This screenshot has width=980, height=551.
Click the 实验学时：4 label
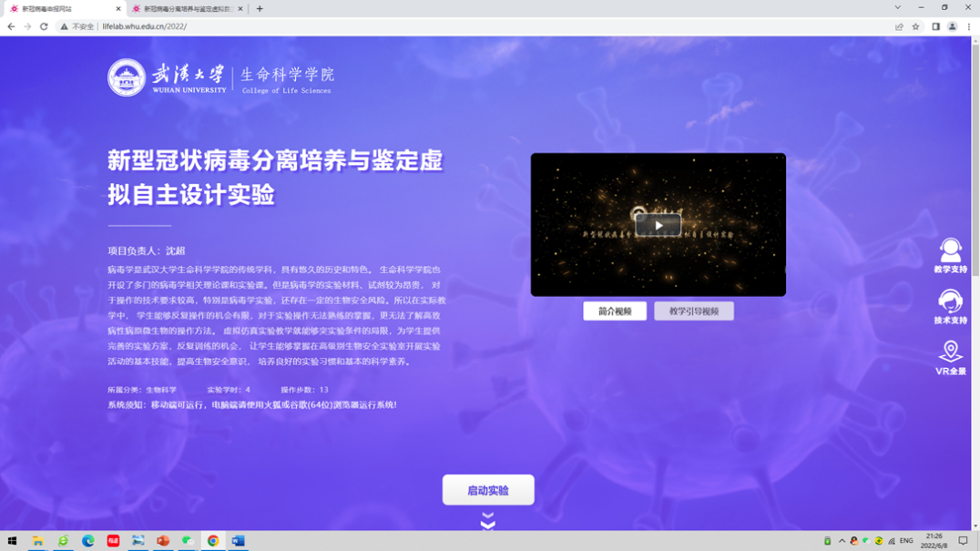tap(229, 389)
